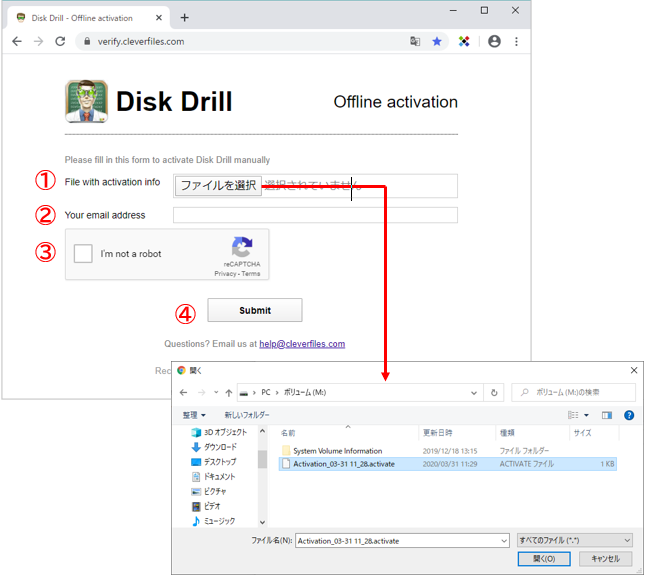This screenshot has height=577, width=648.
Task: Click the Submit button
Action: (x=255, y=310)
